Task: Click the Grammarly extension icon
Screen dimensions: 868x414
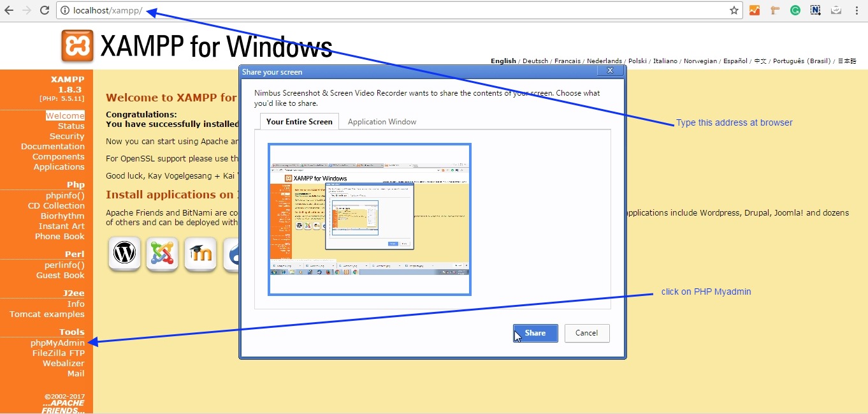Action: [795, 10]
